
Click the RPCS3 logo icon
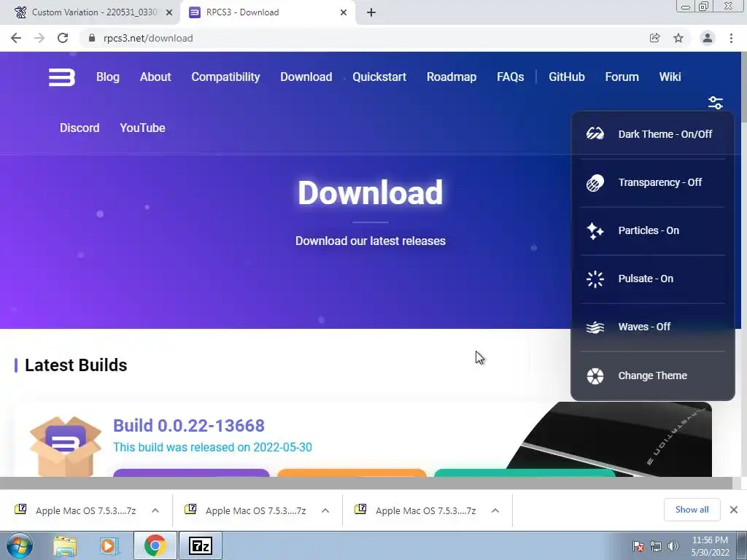[62, 77]
